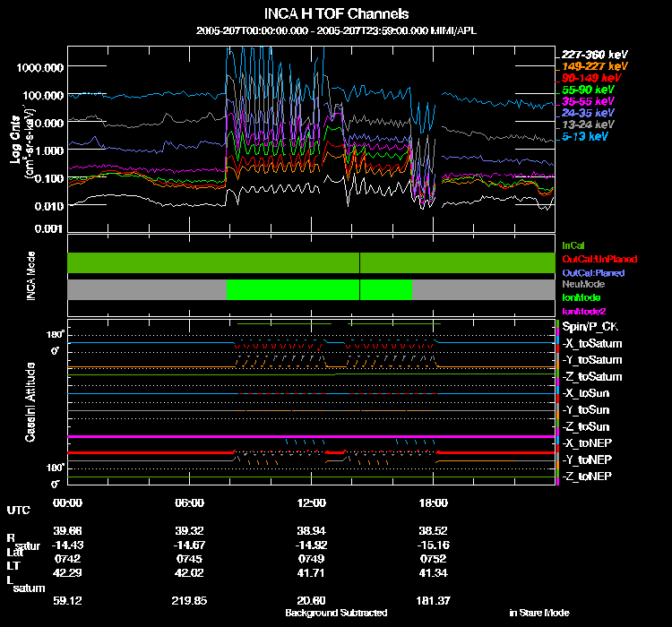Click the 35-55 keV magenta legend label
This screenshot has width=672, height=627.
pyautogui.click(x=588, y=101)
